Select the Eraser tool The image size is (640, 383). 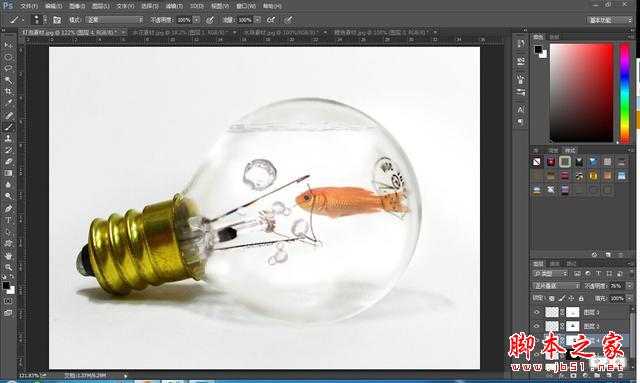pos(8,162)
